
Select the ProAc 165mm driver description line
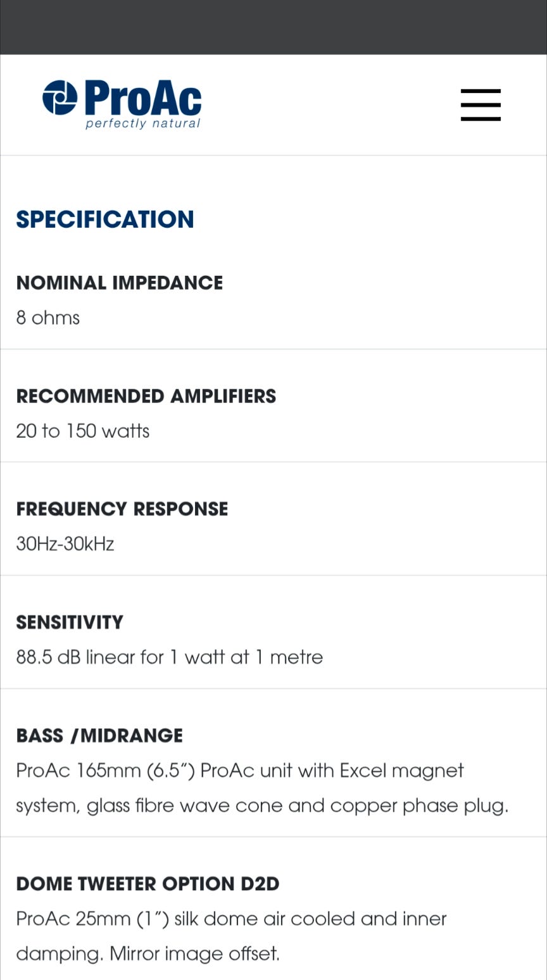tap(240, 771)
